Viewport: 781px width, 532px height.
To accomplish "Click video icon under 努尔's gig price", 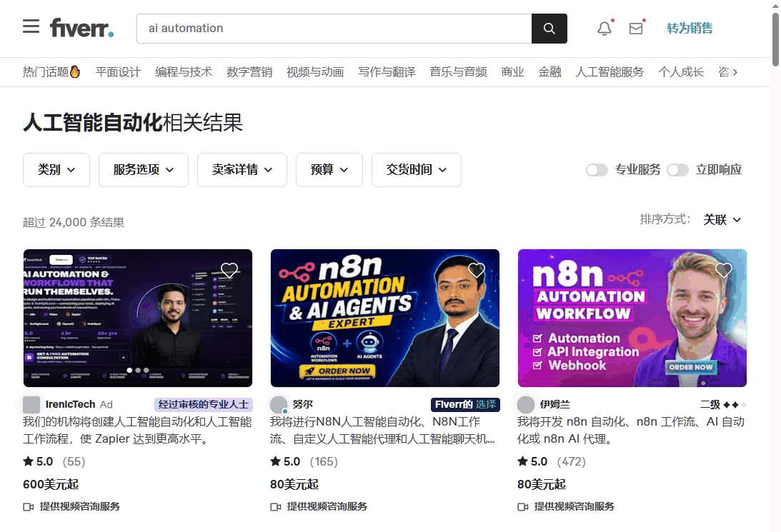I will tap(275, 506).
